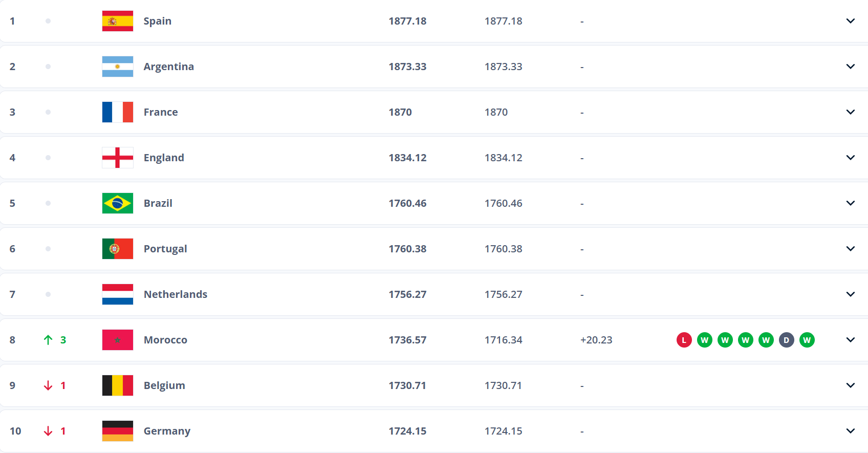The width and height of the screenshot is (868, 453).
Task: Click the Portugal flag icon
Action: click(118, 249)
